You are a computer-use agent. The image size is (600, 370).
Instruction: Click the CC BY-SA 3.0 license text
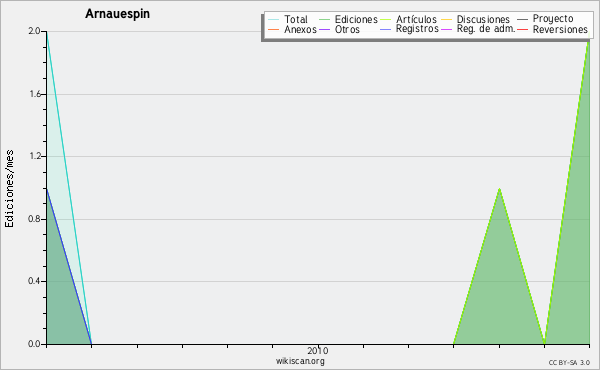click(569, 363)
